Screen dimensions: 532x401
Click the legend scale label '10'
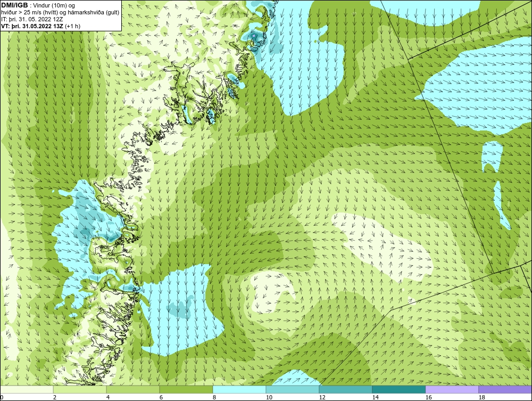click(269, 397)
